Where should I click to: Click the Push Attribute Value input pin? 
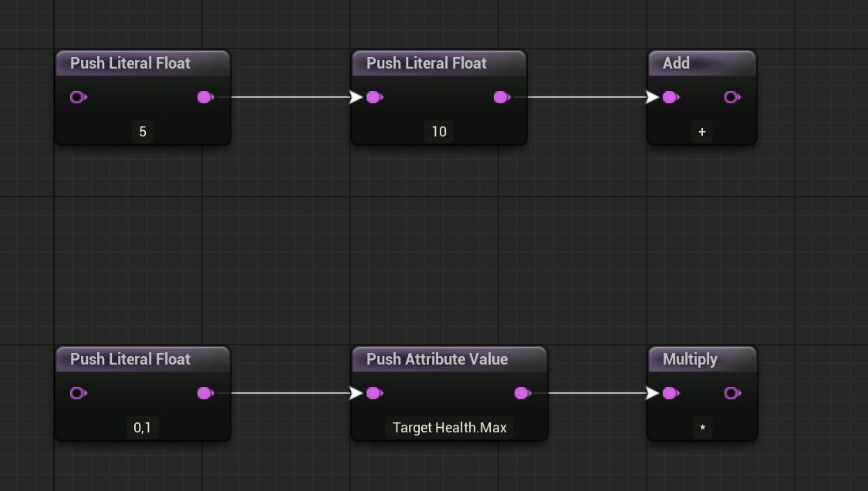pyautogui.click(x=373, y=393)
